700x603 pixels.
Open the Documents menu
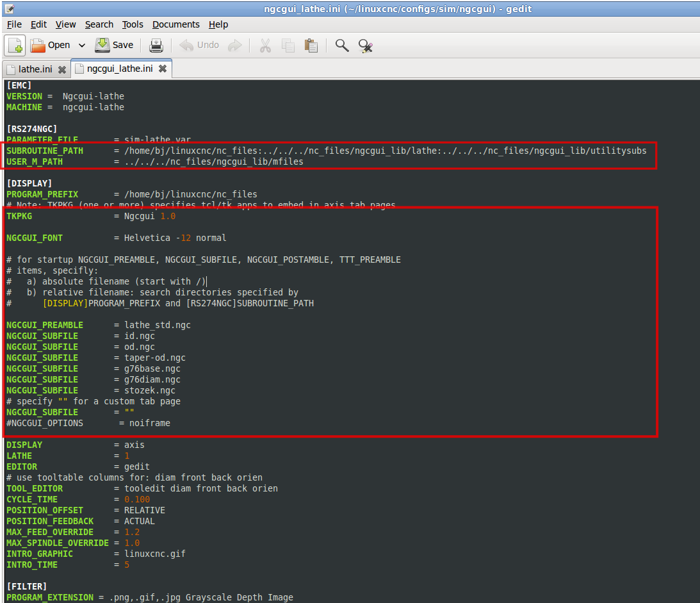coord(175,24)
